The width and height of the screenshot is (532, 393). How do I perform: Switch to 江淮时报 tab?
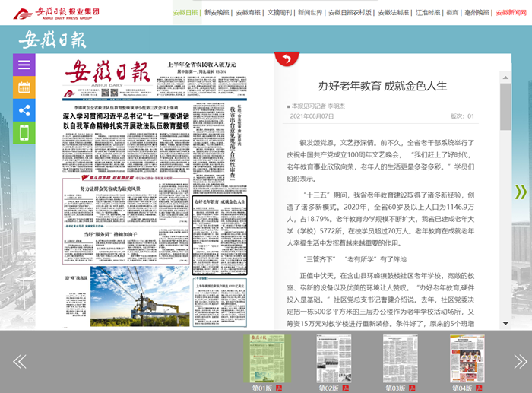[x=428, y=13]
